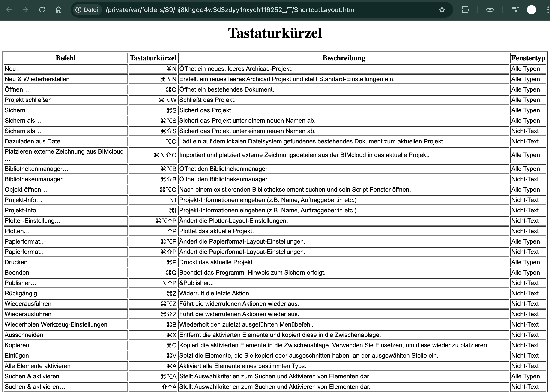Image resolution: width=550 pixels, height=392 pixels.
Task: Reload the ShortcutLayout page
Action: click(42, 10)
